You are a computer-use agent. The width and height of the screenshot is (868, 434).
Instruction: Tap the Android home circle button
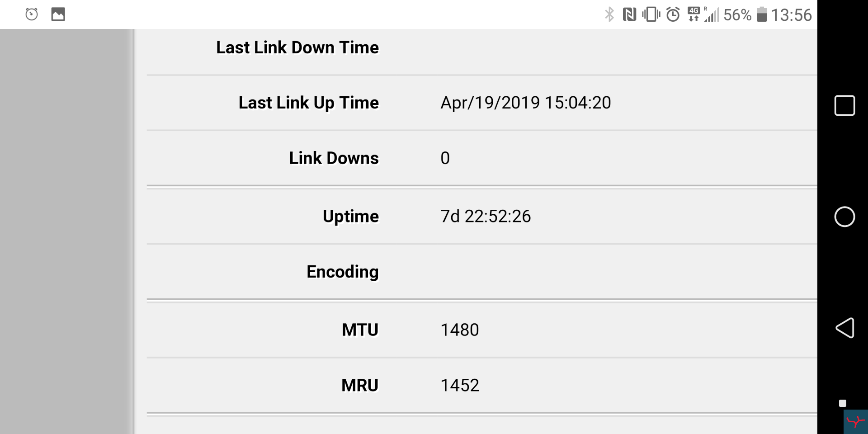click(844, 217)
